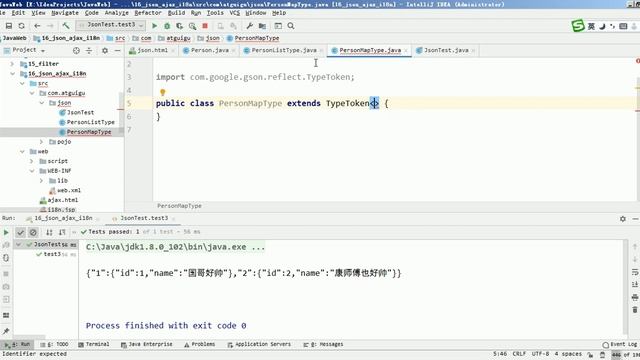Toggle show passed tests checkmark

(20, 232)
